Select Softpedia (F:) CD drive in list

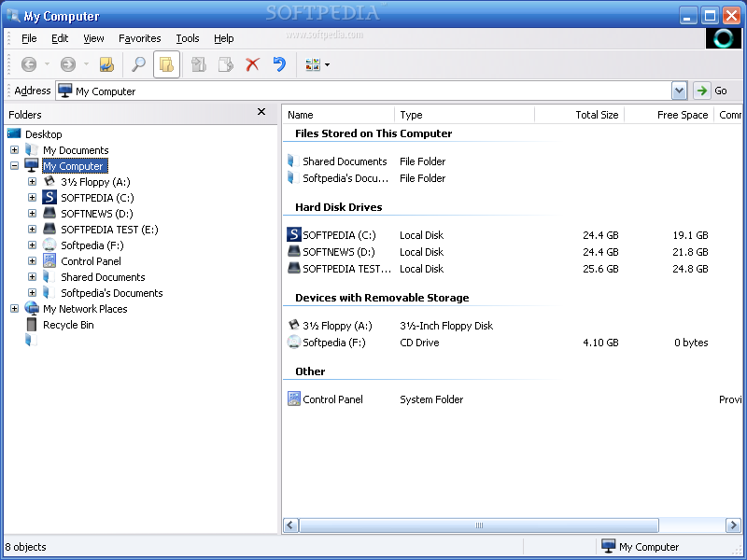(334, 343)
